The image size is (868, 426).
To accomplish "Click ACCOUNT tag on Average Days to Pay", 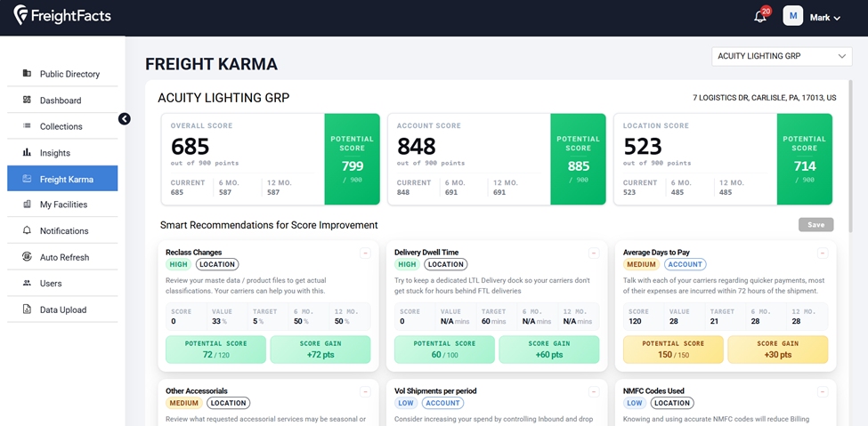I will point(685,264).
